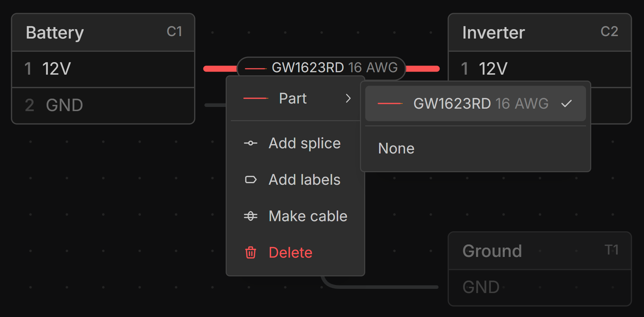Viewport: 644px width, 317px height.
Task: Choose Make cable from context menu
Action: 308,216
